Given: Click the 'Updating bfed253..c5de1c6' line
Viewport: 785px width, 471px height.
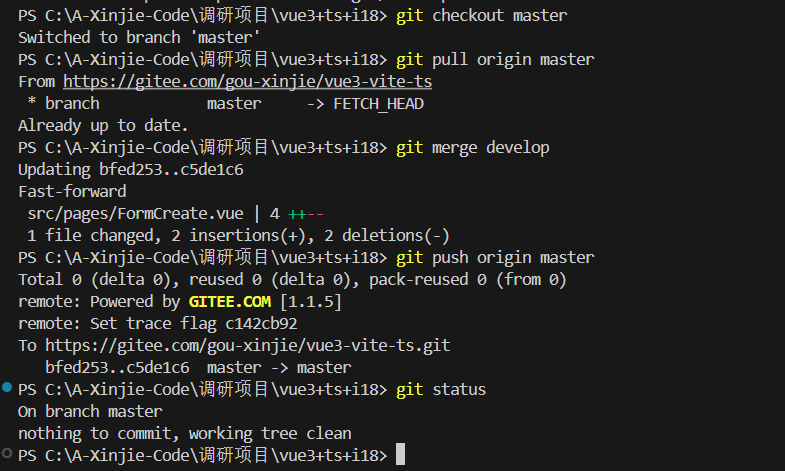Looking at the screenshot, I should 130,170.
